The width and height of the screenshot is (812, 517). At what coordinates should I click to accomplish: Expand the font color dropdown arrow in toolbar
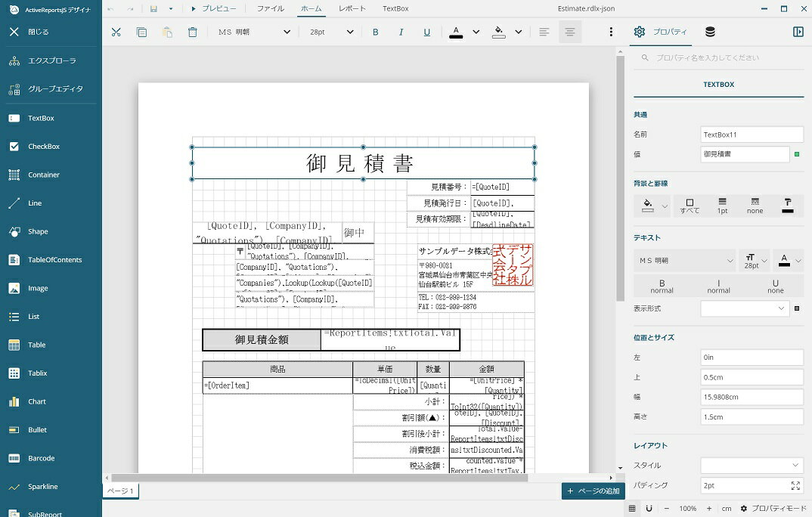click(476, 32)
